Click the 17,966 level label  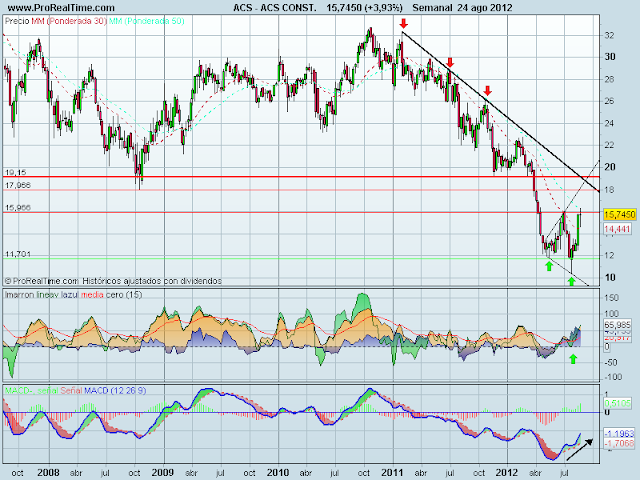[x=18, y=185]
